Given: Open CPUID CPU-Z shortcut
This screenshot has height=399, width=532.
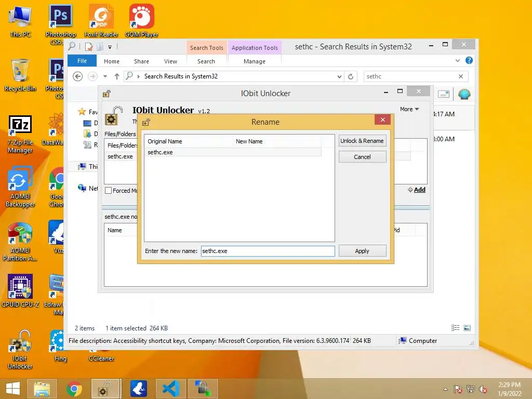Looking at the screenshot, I should pos(20,290).
